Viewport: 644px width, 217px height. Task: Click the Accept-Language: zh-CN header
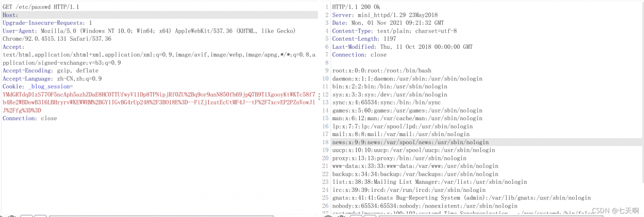52,79
